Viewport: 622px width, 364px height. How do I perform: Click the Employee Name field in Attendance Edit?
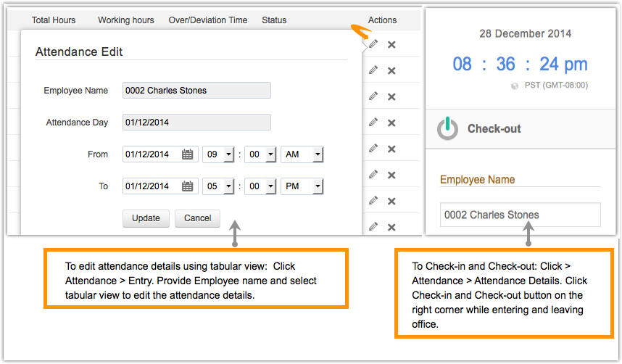(x=196, y=91)
